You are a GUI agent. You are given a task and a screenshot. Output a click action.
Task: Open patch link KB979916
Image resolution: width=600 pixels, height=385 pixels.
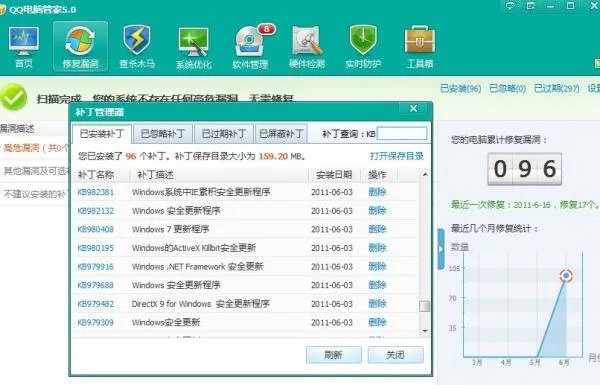click(x=96, y=266)
